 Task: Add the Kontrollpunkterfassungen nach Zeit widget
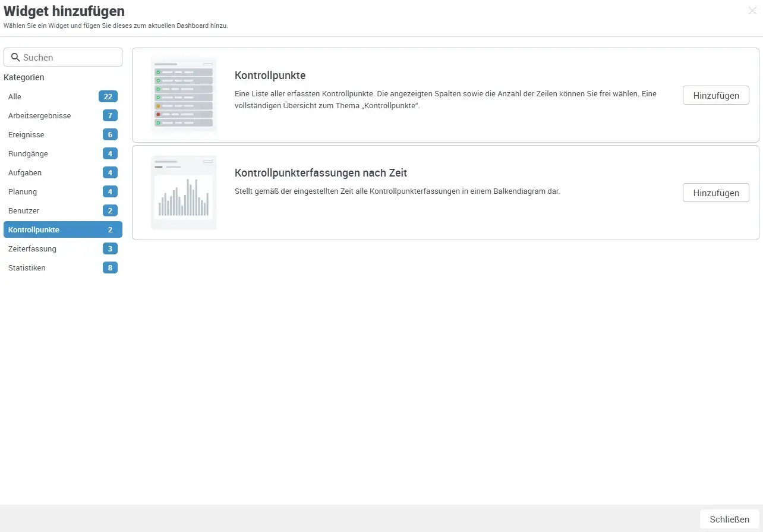point(715,193)
